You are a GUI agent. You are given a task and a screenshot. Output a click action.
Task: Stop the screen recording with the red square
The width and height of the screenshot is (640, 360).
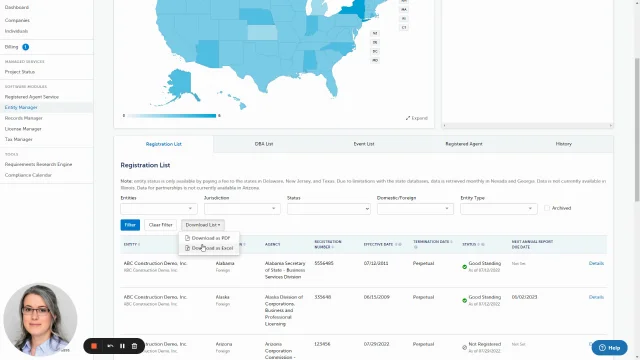[x=94, y=346]
